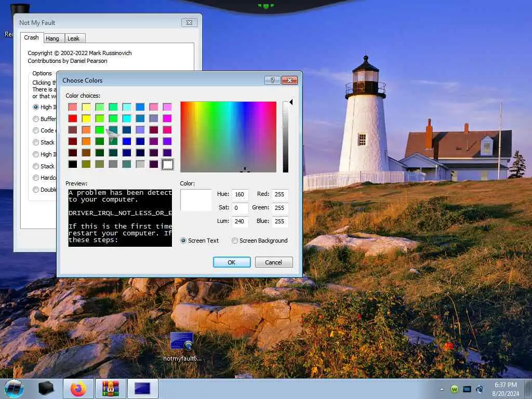Open WinRAR from the taskbar
This screenshot has width=532, height=399.
[110, 389]
